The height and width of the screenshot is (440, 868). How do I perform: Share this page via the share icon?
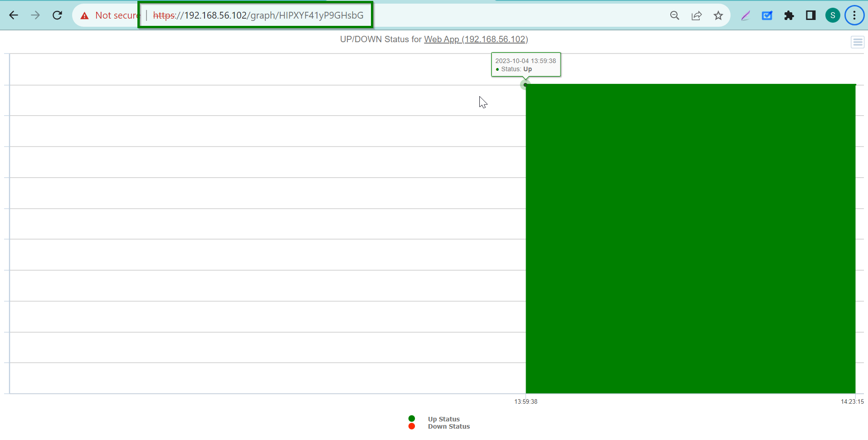[697, 15]
